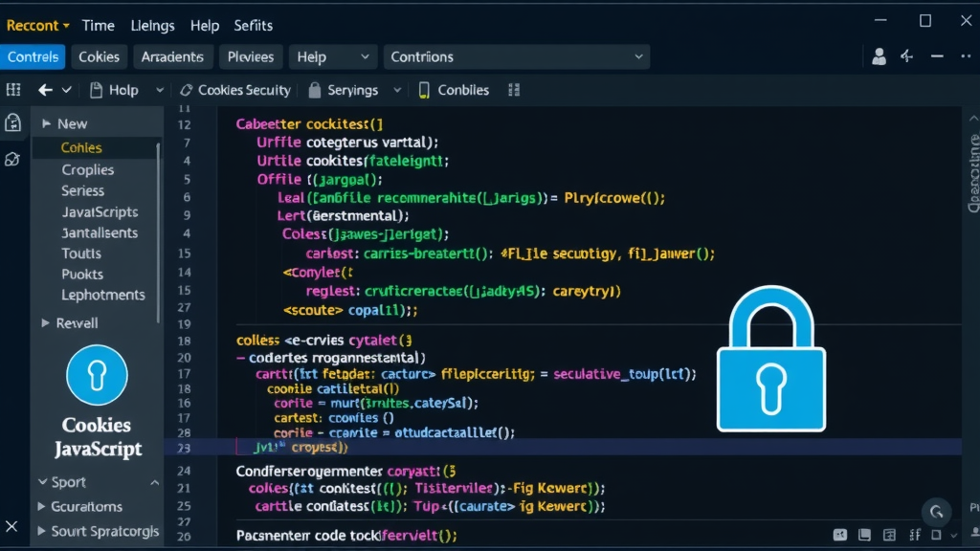Click the lock icon in the far-left rail
This screenshot has width=980, height=551.
tap(11, 123)
